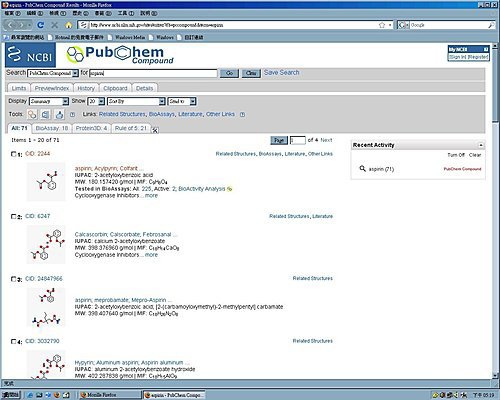Screen dimensions: 500x400
Task: Open the Display format dropdown
Action: [x=49, y=101]
